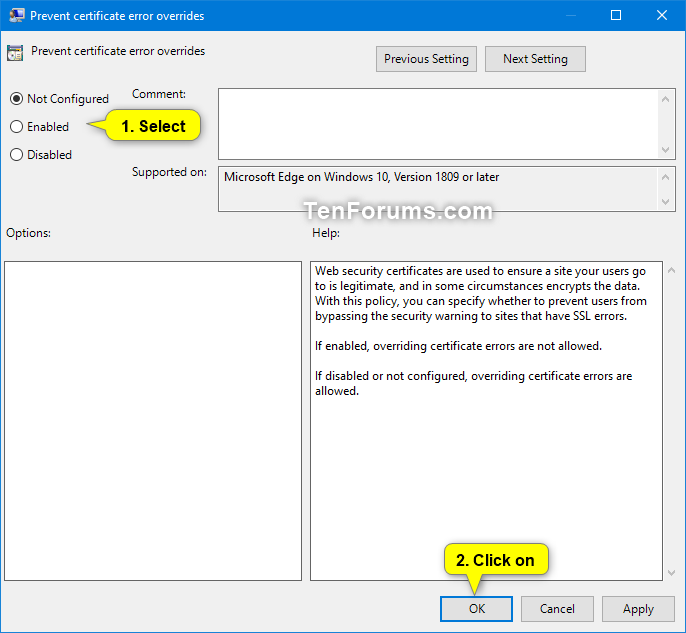
Task: Click the 'Web security certificates' help paragraph
Action: (x=481, y=294)
